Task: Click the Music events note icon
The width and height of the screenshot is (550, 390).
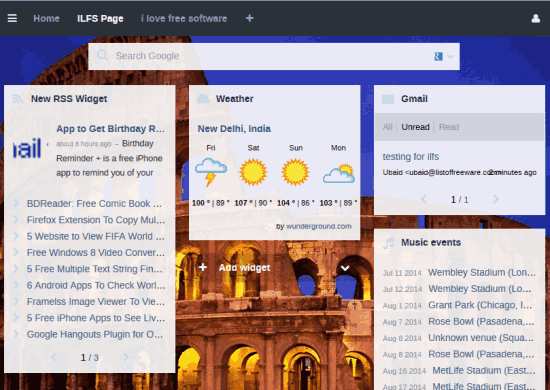Action: 388,243
